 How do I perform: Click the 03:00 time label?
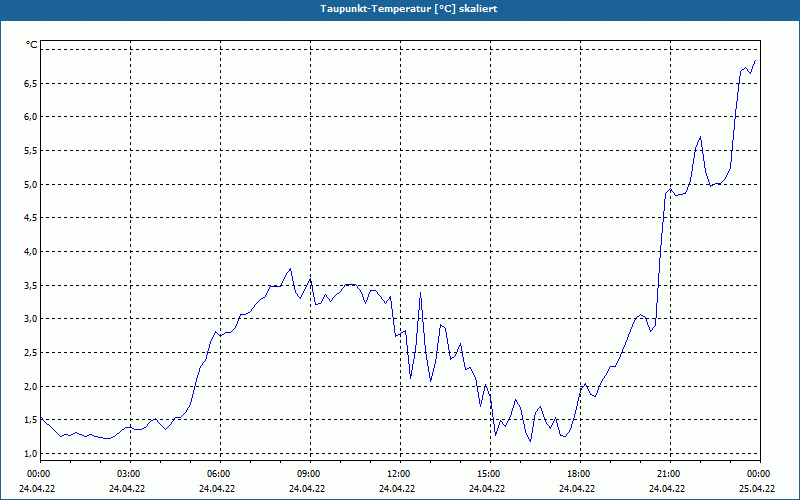pos(130,474)
